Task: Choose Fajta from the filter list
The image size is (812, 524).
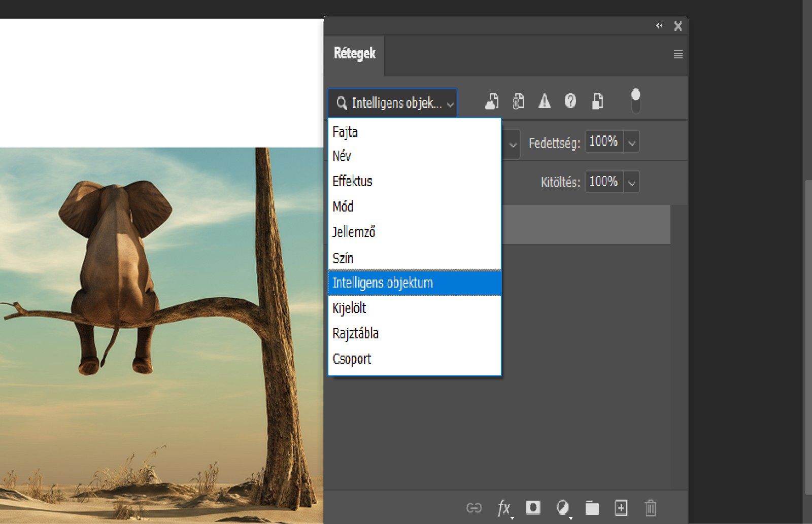Action: [415, 132]
